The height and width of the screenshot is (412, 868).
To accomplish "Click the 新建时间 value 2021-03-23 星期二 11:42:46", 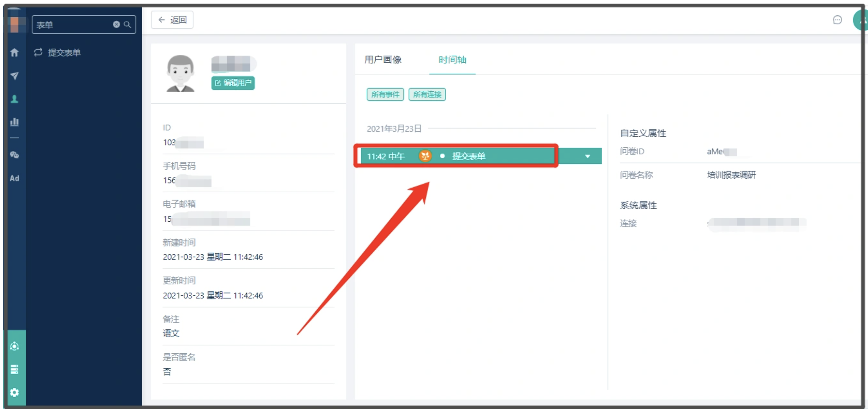I will click(213, 257).
